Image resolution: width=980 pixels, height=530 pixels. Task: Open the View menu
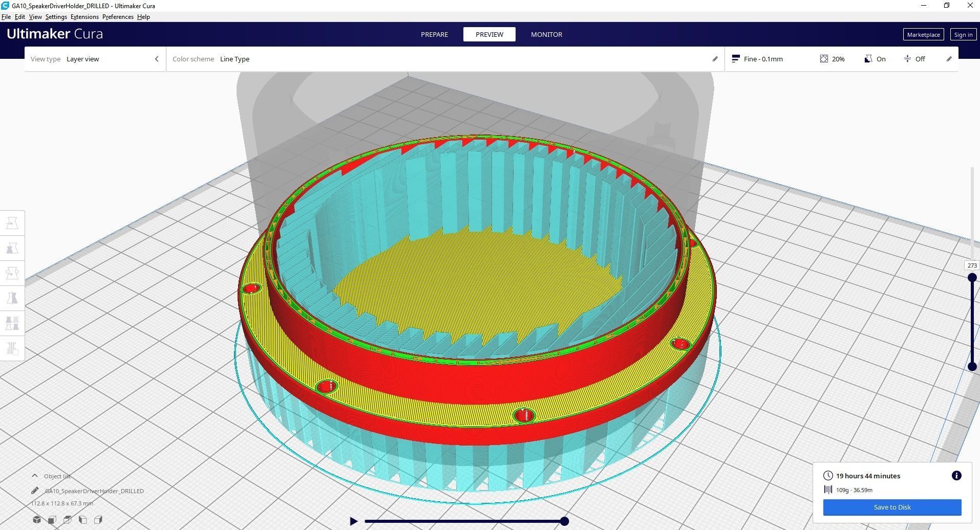(x=35, y=17)
